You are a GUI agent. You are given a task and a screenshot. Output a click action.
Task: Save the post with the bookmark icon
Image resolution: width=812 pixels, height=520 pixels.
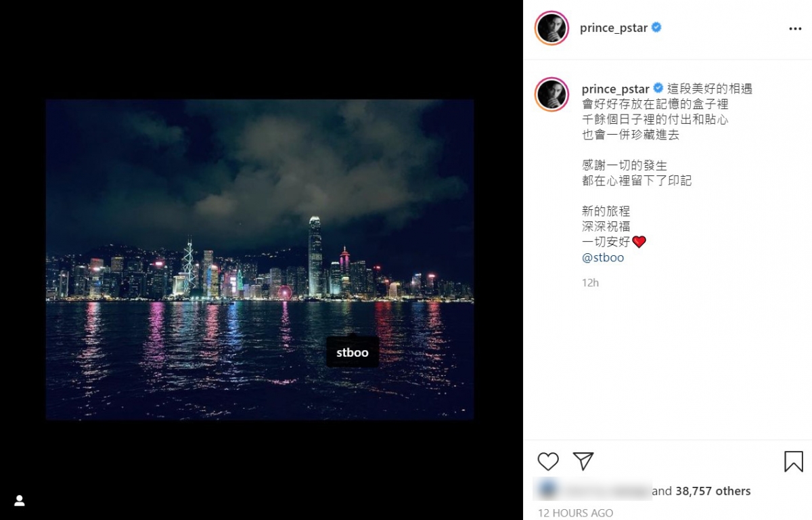[794, 462]
